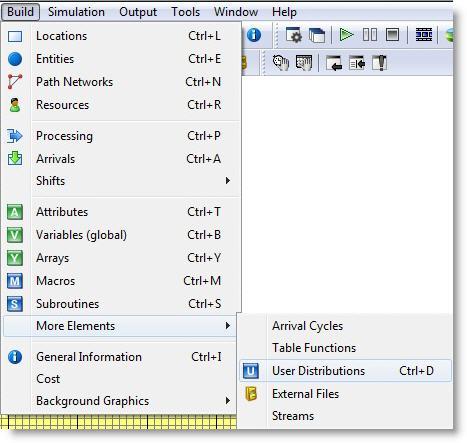Open the Simulation menu
This screenshot has height=443, width=467.
tap(76, 12)
